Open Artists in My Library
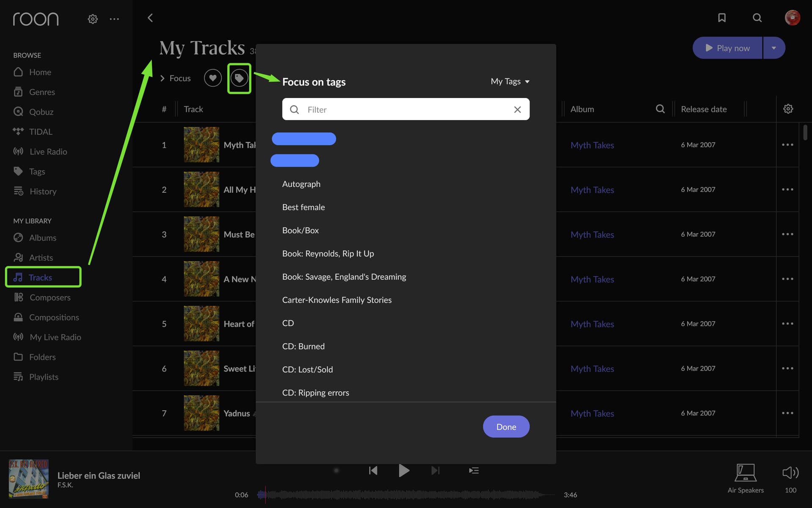812x508 pixels. [33, 258]
